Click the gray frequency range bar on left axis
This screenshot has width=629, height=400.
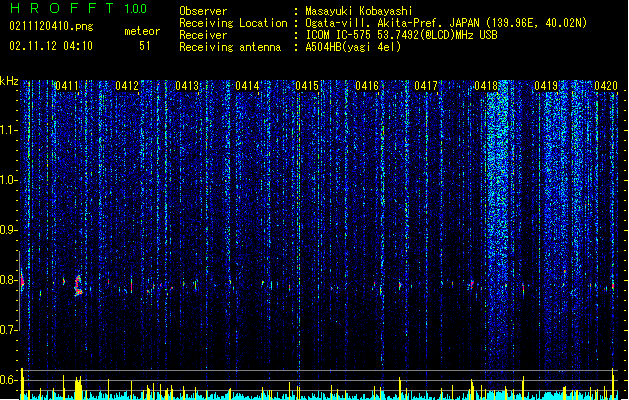[19, 291]
